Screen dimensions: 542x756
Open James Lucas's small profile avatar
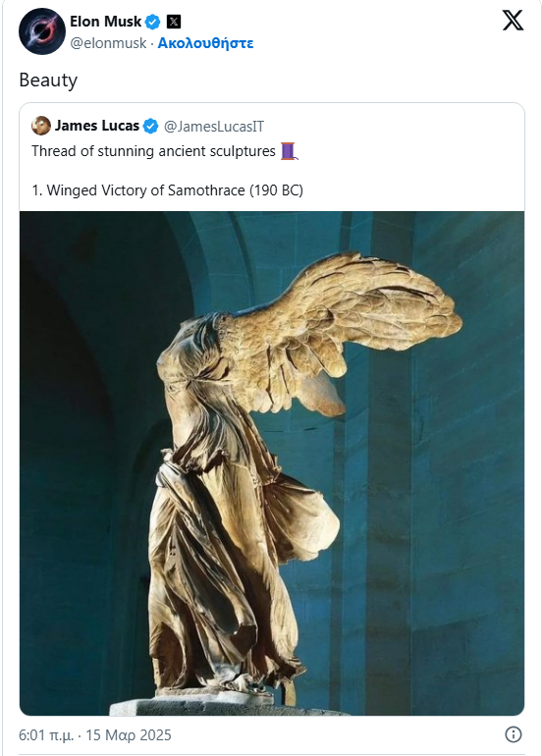tap(41, 126)
